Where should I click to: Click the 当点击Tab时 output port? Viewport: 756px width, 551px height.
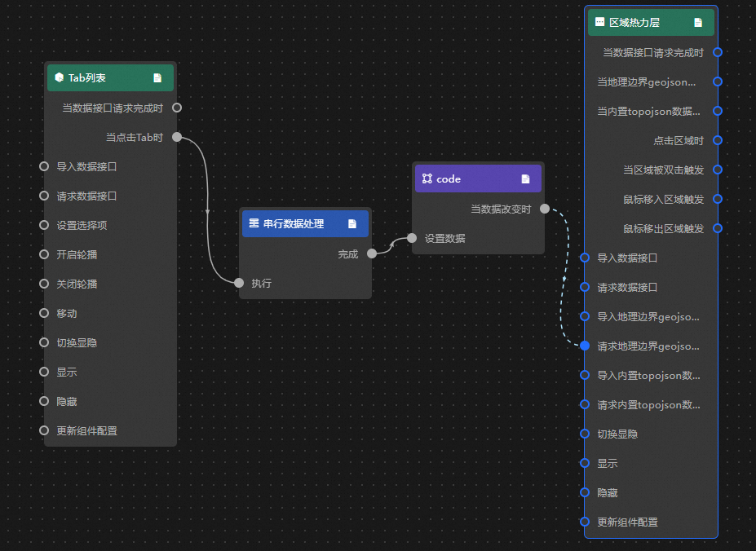coord(177,137)
